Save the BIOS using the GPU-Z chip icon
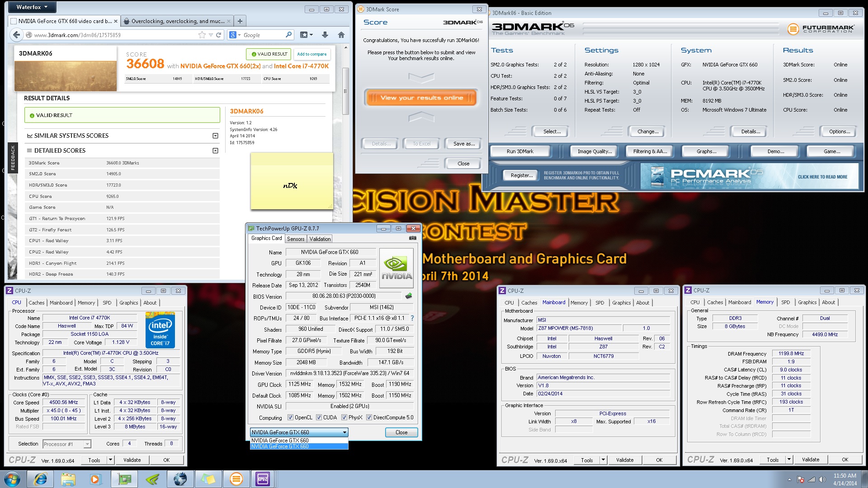The image size is (868, 488). (x=409, y=296)
